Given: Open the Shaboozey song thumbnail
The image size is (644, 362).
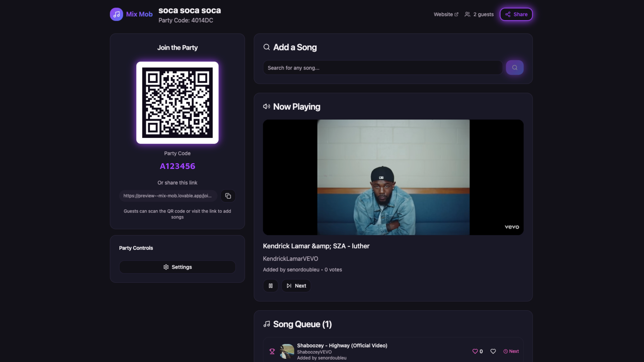Looking at the screenshot, I should (287, 351).
